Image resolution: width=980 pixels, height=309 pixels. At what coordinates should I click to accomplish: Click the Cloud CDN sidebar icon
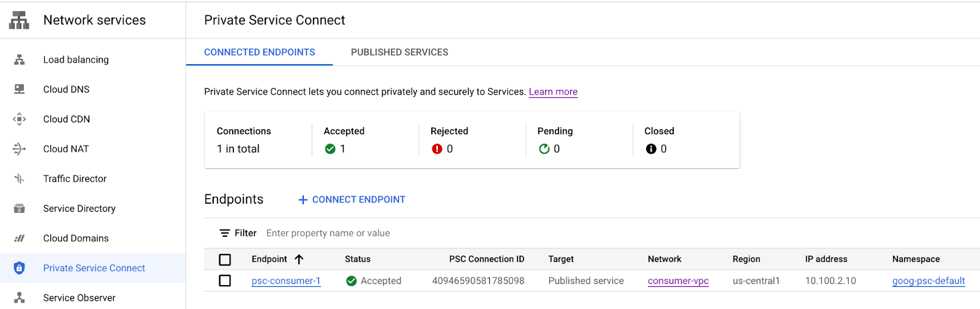[20, 119]
